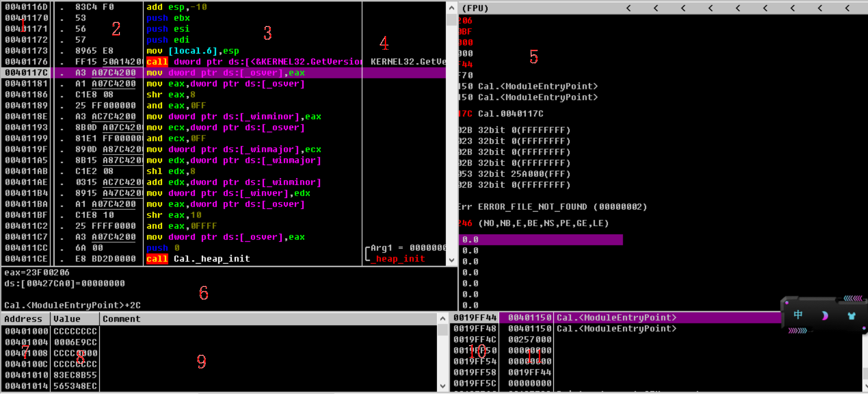Select the 'push 0' instruction
The width and height of the screenshot is (868, 394).
click(x=163, y=248)
